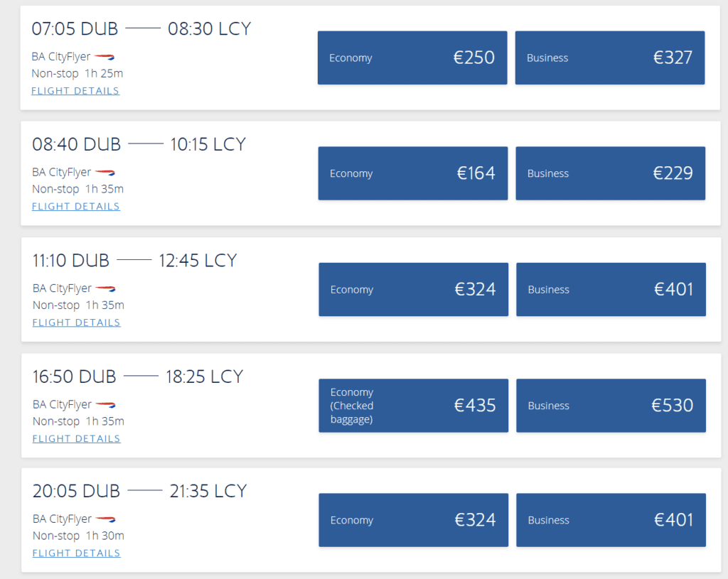Viewport: 728px width, 579px height.
Task: Open details for the 20:05 evening flight
Action: 76,553
